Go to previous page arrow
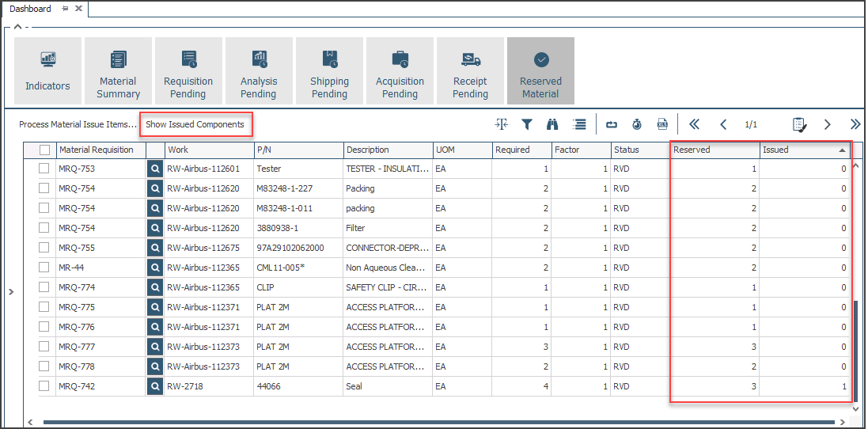868x429 pixels. pos(723,124)
